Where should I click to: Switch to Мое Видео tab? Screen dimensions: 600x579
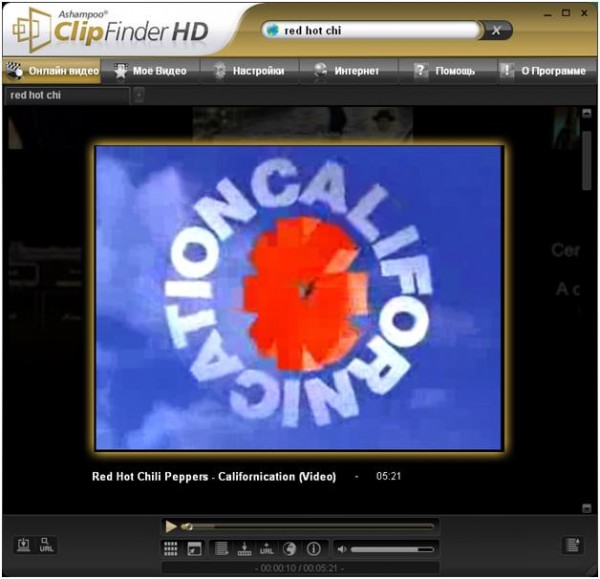[150, 71]
